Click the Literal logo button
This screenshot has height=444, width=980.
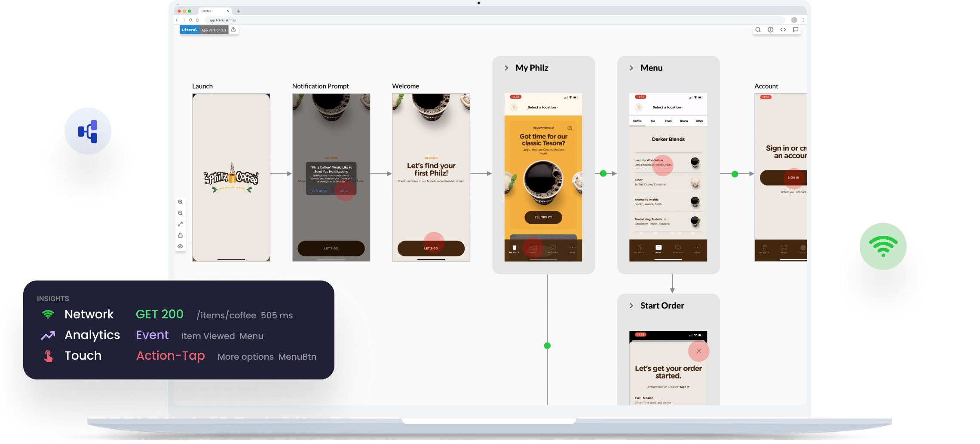click(189, 30)
